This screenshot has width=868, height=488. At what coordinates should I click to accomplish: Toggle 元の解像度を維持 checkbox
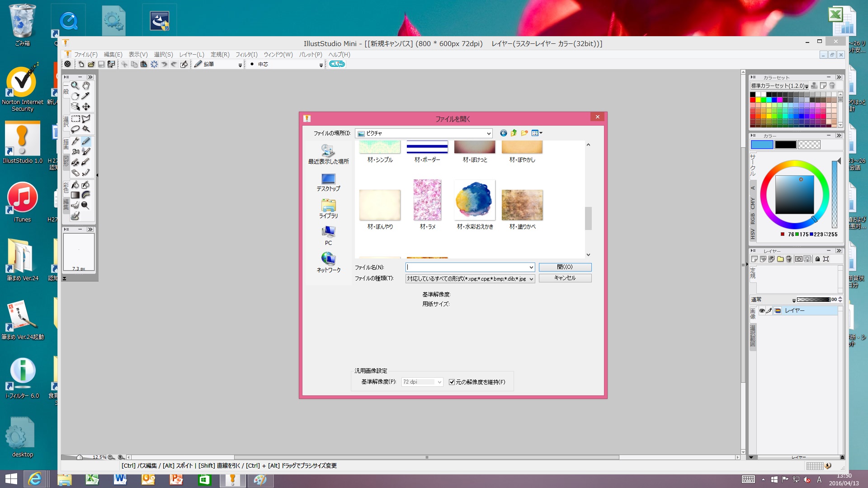(452, 382)
